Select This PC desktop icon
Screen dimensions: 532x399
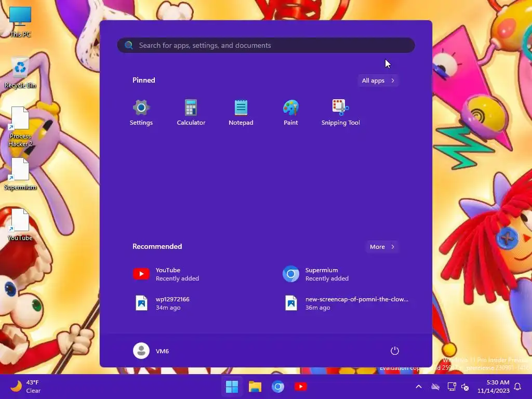20,22
